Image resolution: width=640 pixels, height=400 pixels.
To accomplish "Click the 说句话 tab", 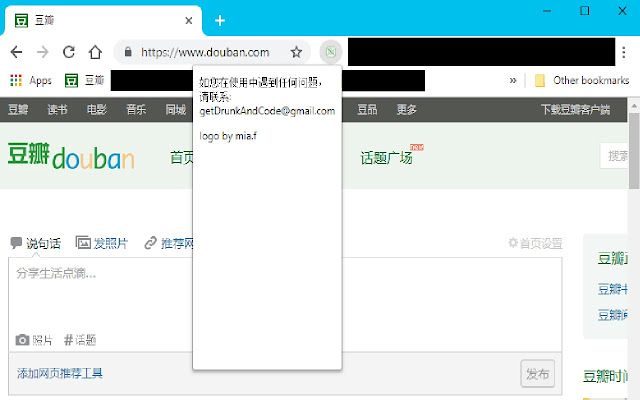I will [36, 243].
